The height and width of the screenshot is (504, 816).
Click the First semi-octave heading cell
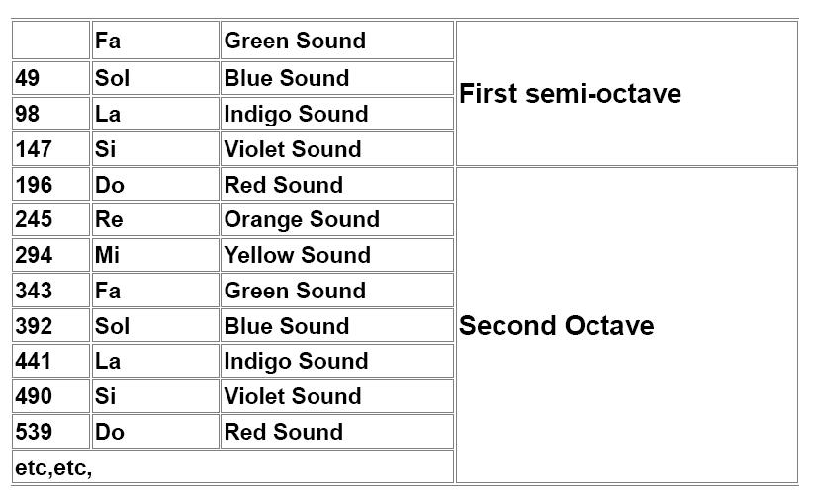pyautogui.click(x=570, y=94)
